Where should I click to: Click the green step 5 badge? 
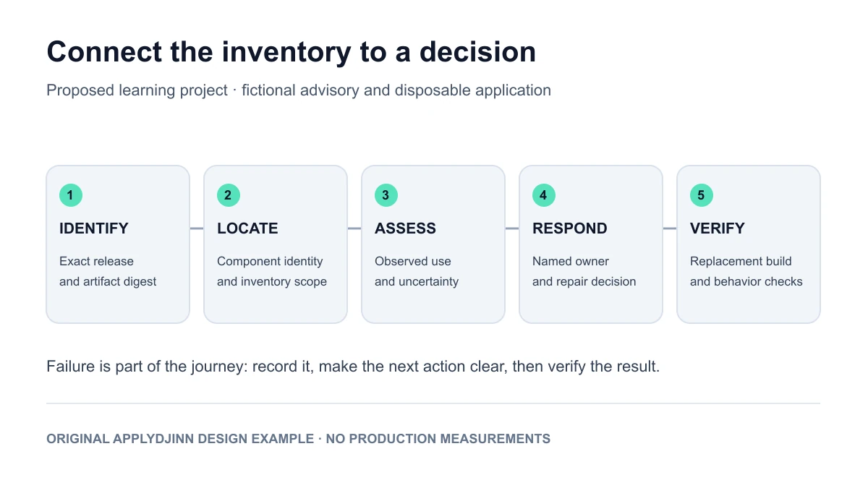tap(702, 195)
